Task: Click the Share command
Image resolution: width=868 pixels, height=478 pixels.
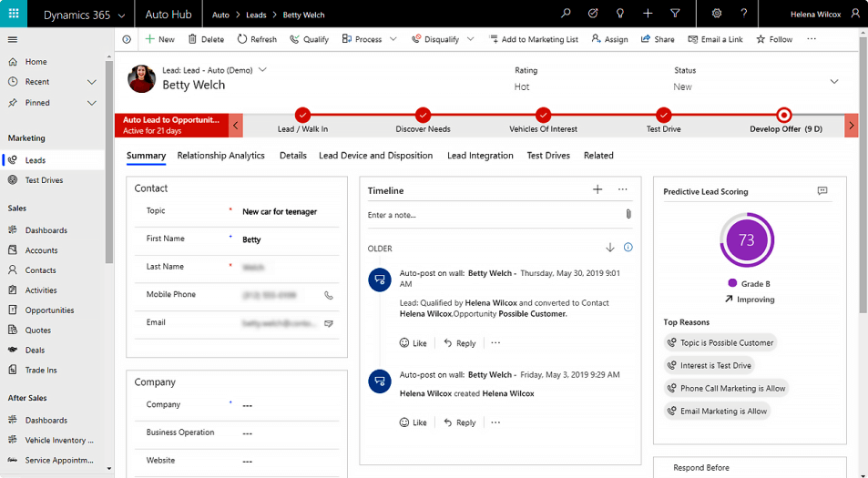Action: [658, 39]
